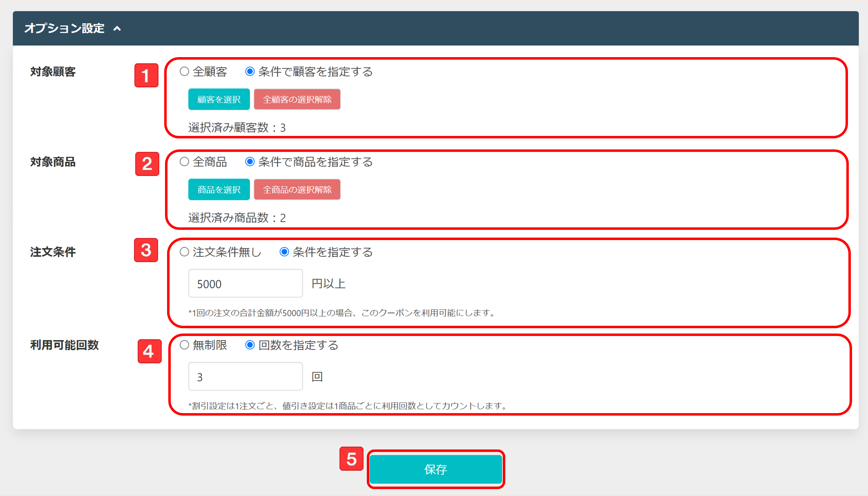The image size is (868, 496).
Task: Click the 保存 save button
Action: 436,469
